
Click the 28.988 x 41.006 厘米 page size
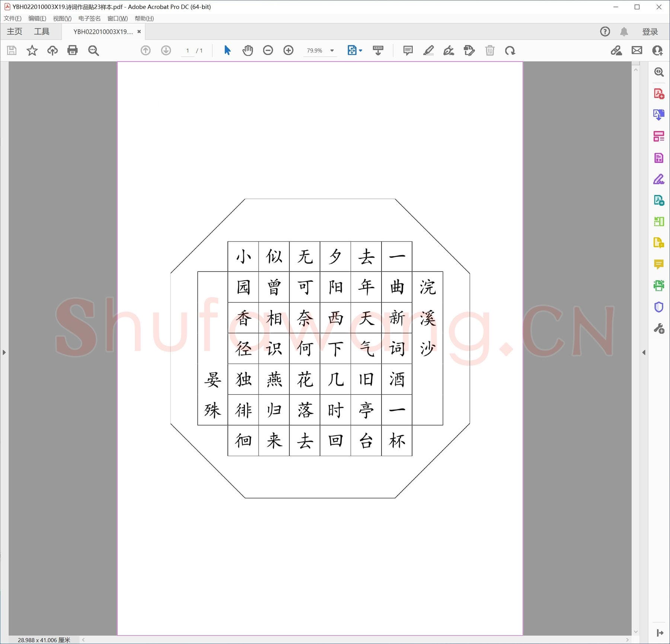[x=44, y=640]
